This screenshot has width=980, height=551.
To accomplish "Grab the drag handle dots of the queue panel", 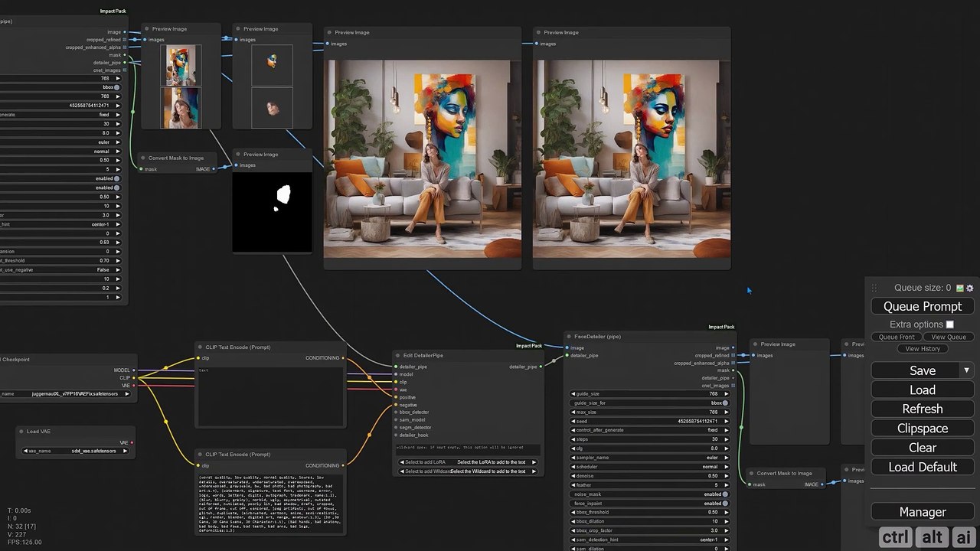I will [874, 288].
